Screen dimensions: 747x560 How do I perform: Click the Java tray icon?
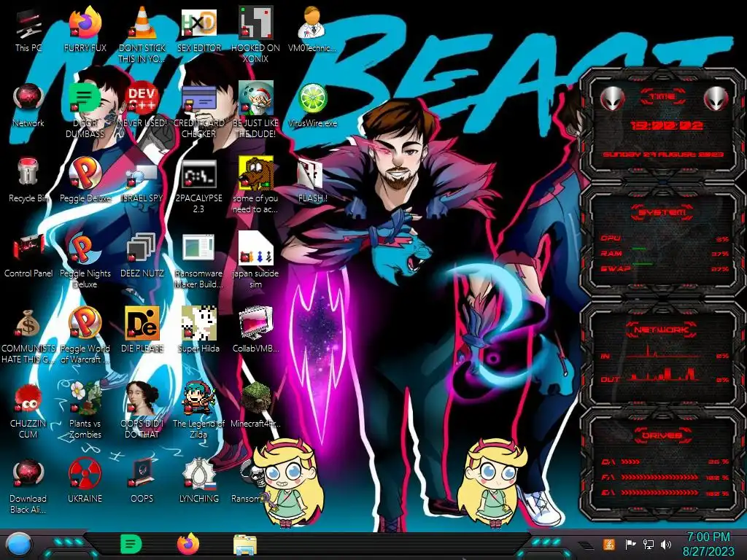pos(609,544)
